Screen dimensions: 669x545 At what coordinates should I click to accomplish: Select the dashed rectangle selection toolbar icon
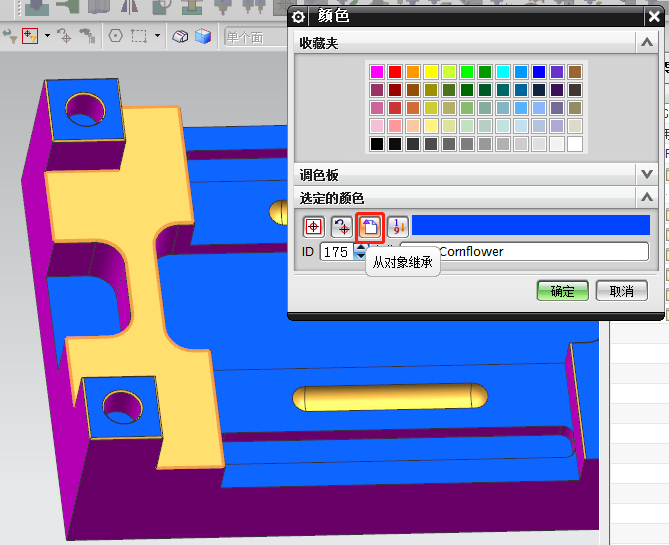(x=139, y=36)
